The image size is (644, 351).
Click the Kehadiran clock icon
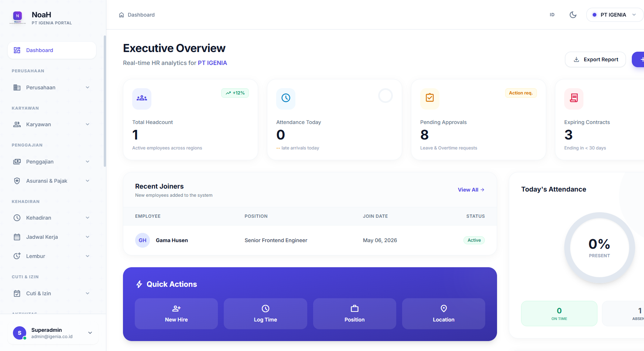(x=17, y=218)
